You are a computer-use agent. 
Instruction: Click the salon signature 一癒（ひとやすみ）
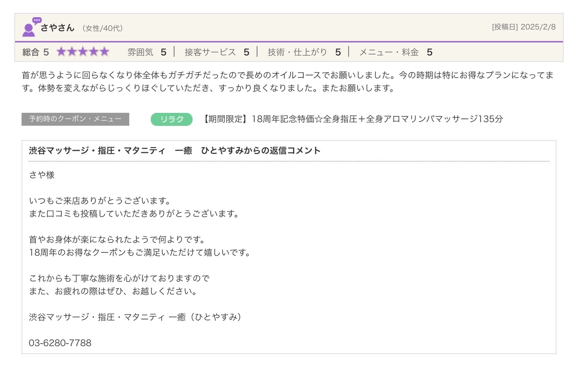(x=135, y=317)
